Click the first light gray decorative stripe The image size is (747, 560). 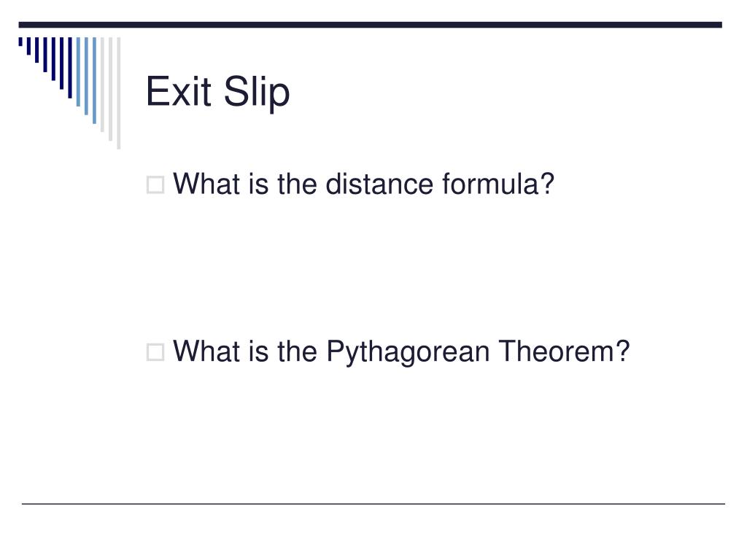[102, 85]
